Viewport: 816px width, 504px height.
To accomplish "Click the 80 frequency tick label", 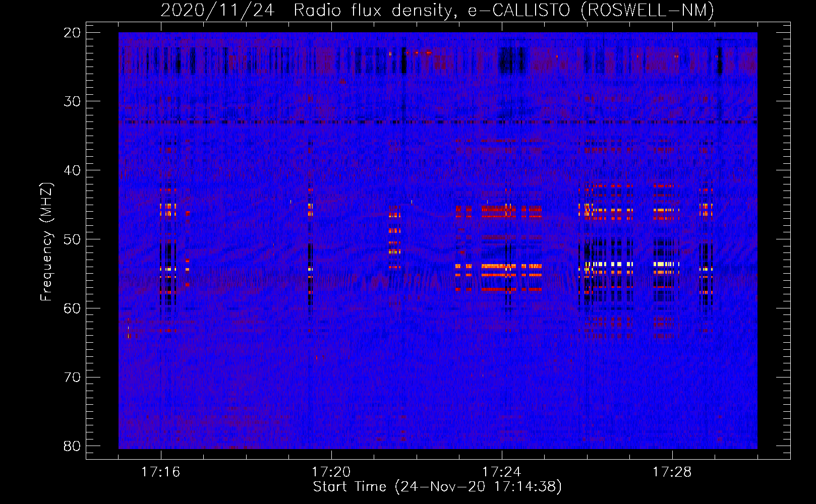I will [x=73, y=446].
